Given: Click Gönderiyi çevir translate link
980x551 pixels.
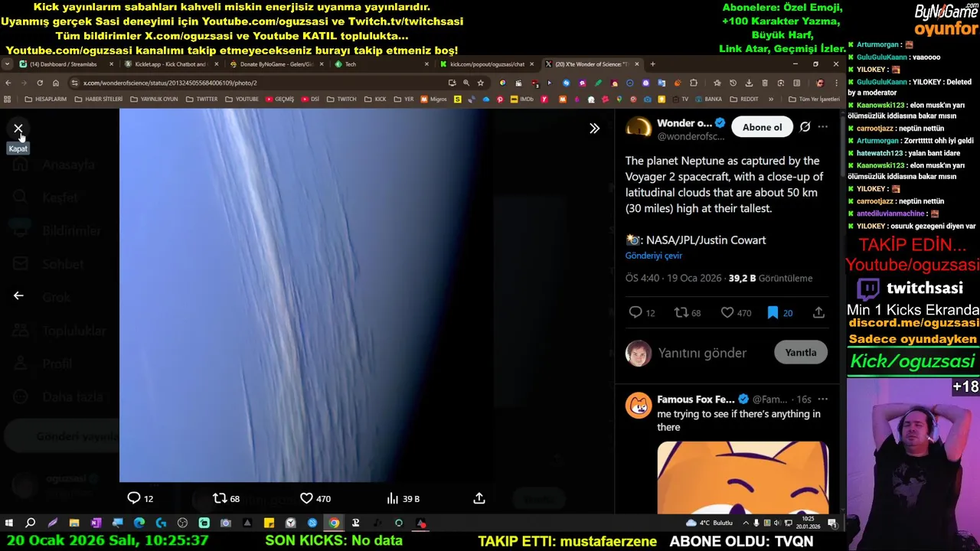Looking at the screenshot, I should click(653, 256).
